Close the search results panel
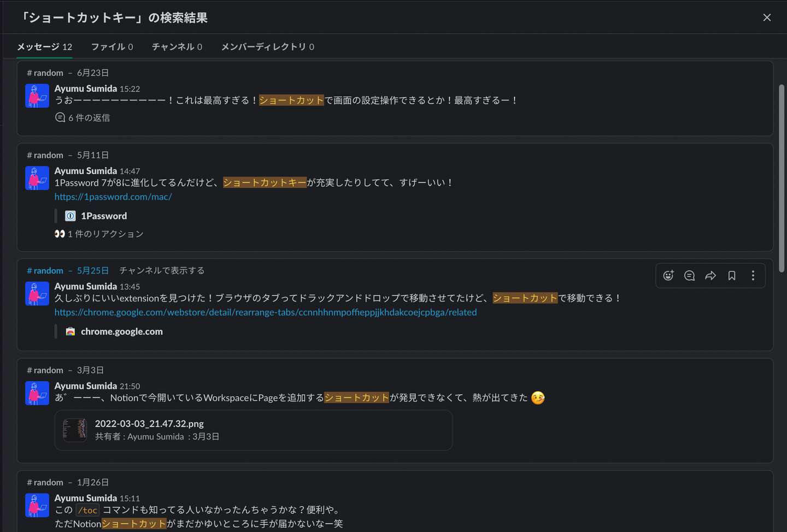The width and height of the screenshot is (787, 532). pyautogui.click(x=767, y=17)
